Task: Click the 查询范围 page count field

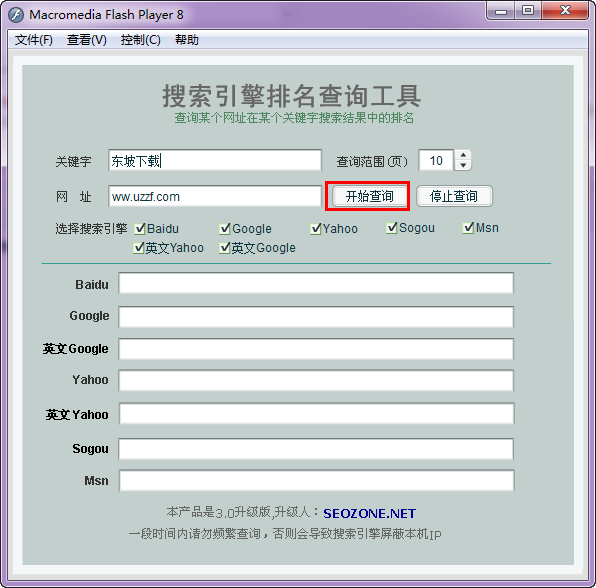Action: point(436,160)
